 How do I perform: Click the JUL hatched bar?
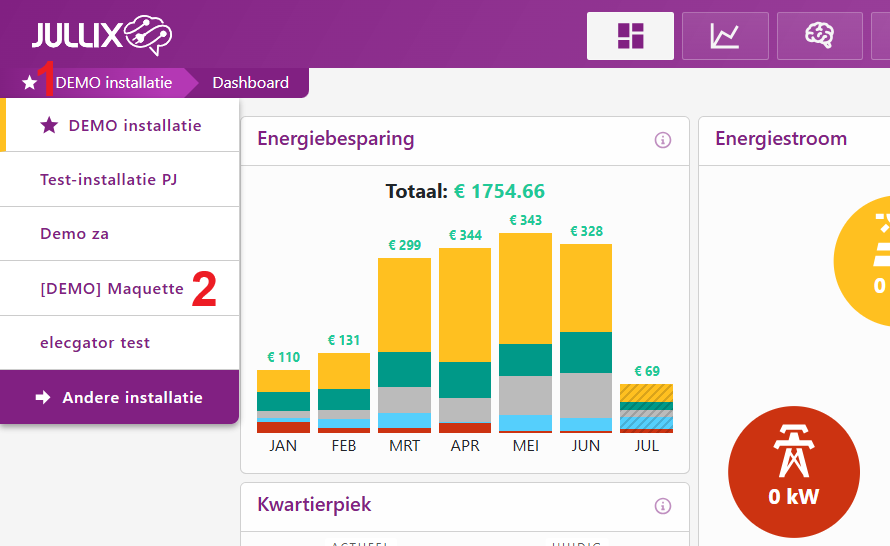[x=646, y=407]
